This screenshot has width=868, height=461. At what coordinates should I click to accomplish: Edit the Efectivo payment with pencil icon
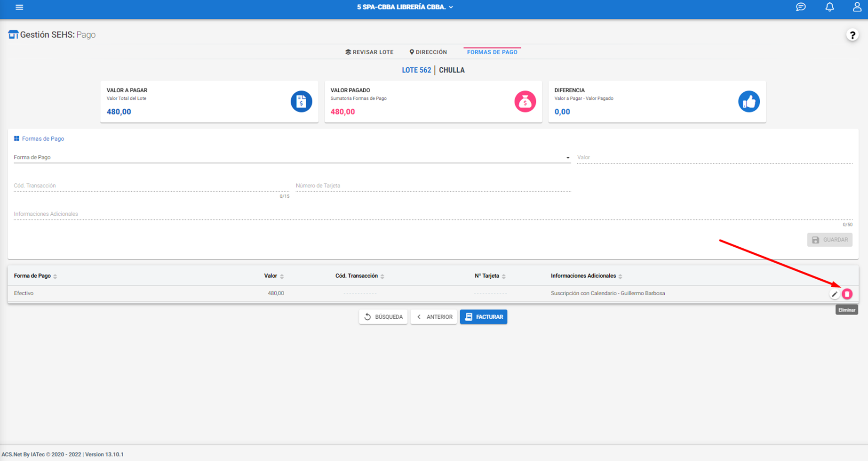(834, 294)
